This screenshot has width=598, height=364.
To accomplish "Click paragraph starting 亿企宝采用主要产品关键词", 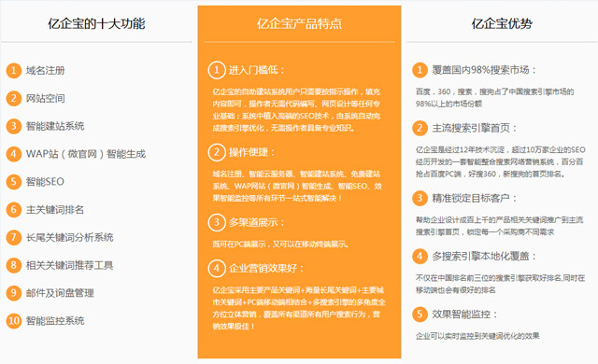I will pyautogui.click(x=299, y=308).
